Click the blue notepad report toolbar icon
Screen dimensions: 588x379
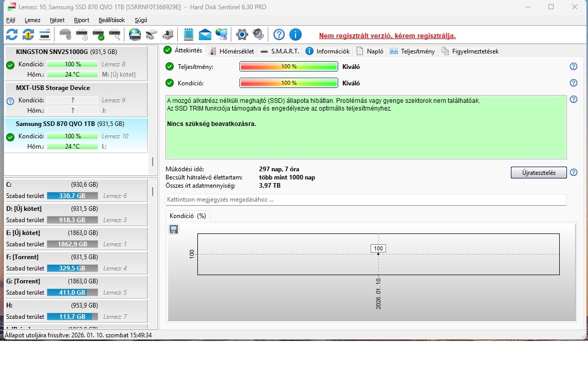click(188, 35)
